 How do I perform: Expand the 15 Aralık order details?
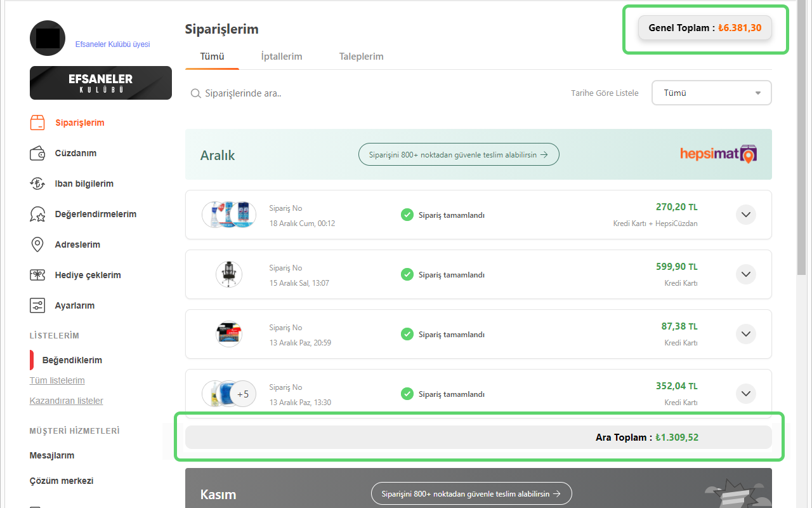pos(746,274)
